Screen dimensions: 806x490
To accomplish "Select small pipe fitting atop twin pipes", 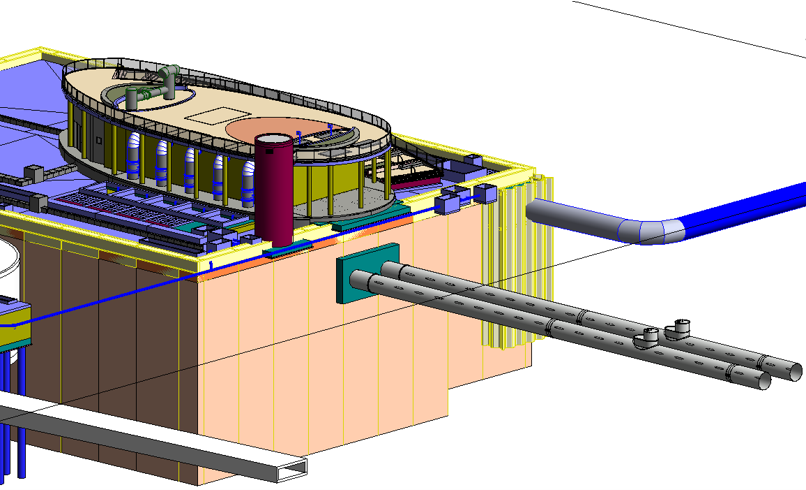I will (683, 327).
